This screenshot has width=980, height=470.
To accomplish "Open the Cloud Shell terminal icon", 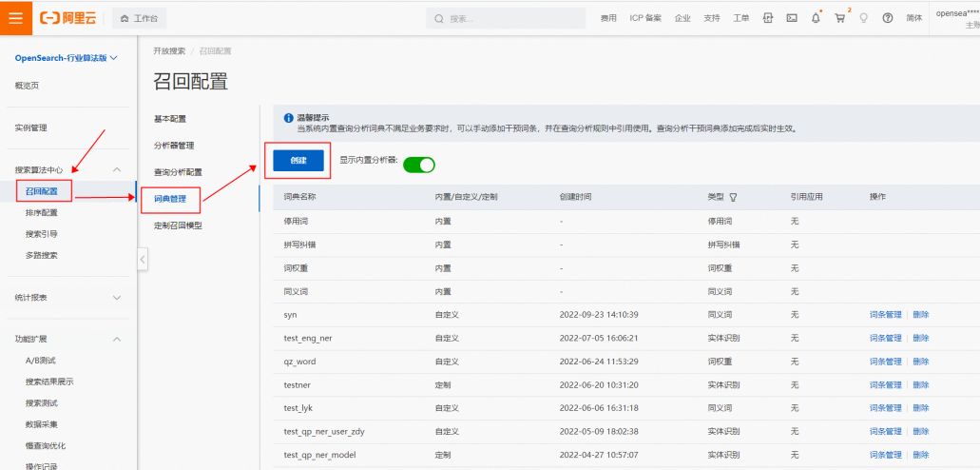I will (791, 18).
